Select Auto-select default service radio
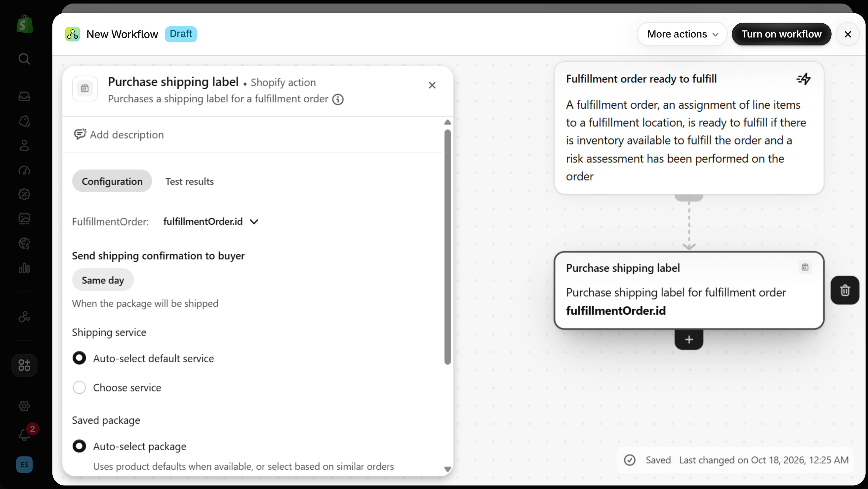Image resolution: width=868 pixels, height=489 pixels. tap(79, 358)
